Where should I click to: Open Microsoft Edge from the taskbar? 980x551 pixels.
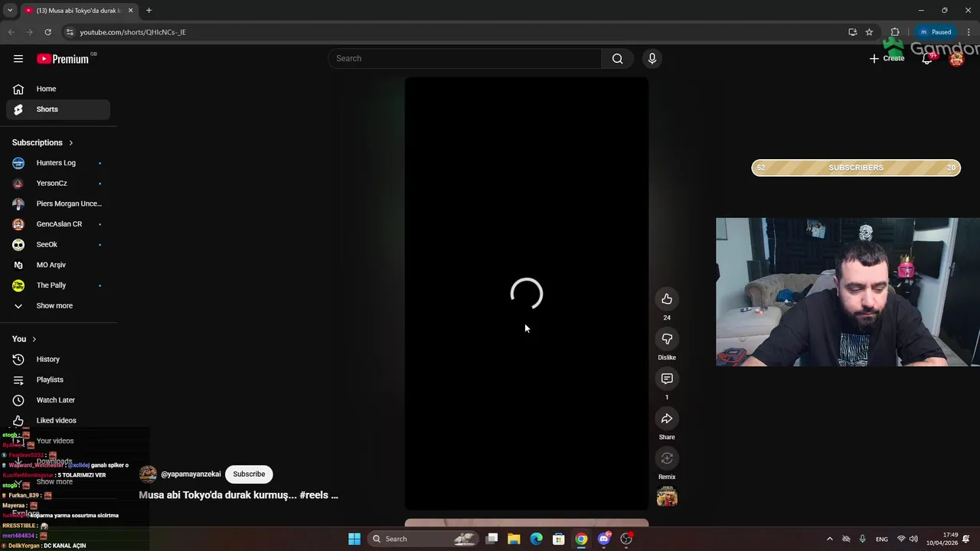[x=537, y=539]
